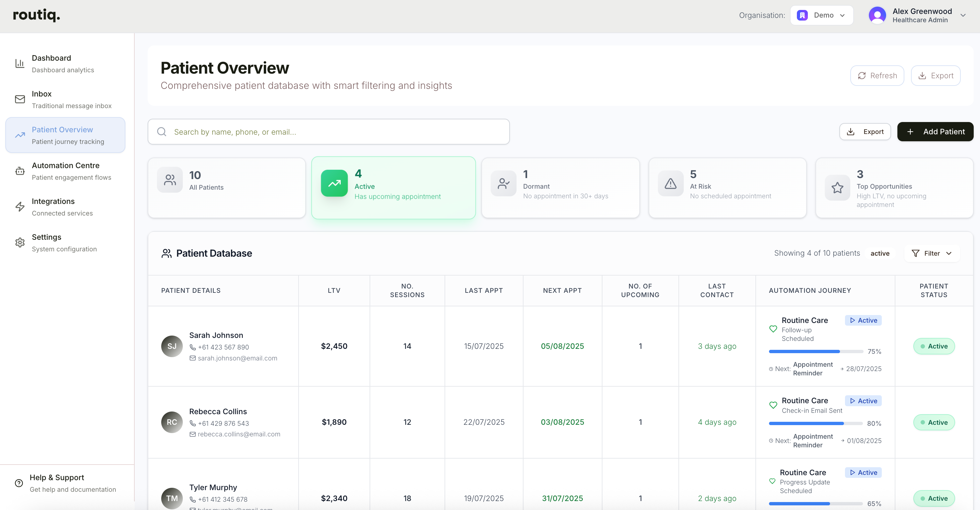Click the Dashboard bar chart icon
980x510 pixels.
20,64
